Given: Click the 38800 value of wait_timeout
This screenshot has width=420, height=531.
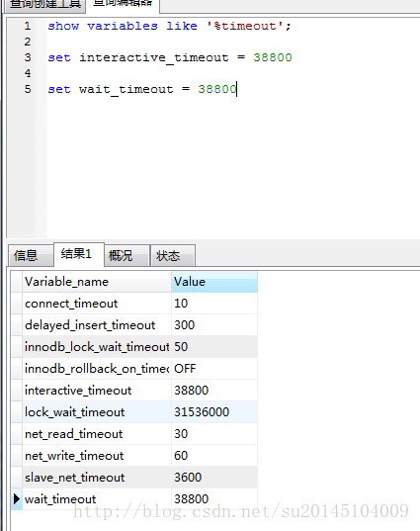Looking at the screenshot, I should coord(214,498).
